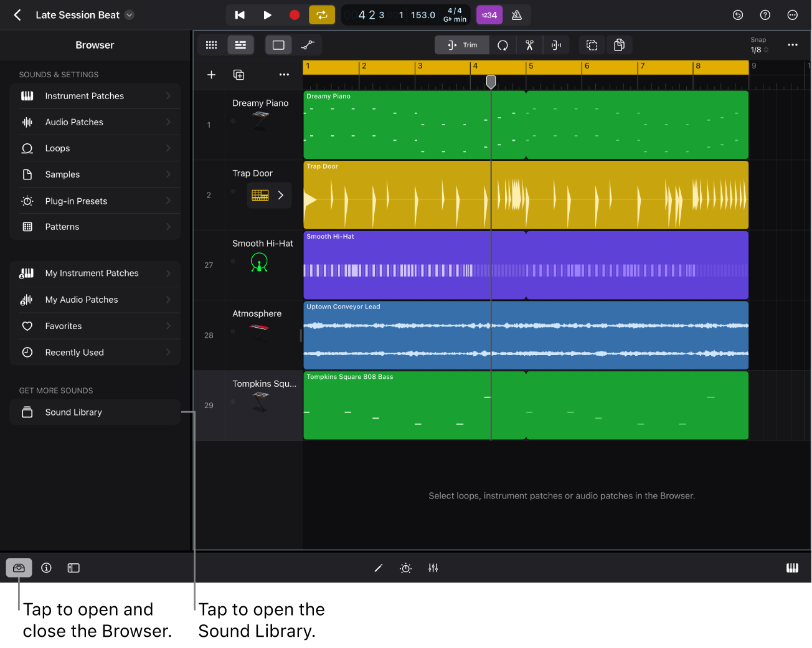
Task: Click the tempo value 153.0
Action: point(423,15)
